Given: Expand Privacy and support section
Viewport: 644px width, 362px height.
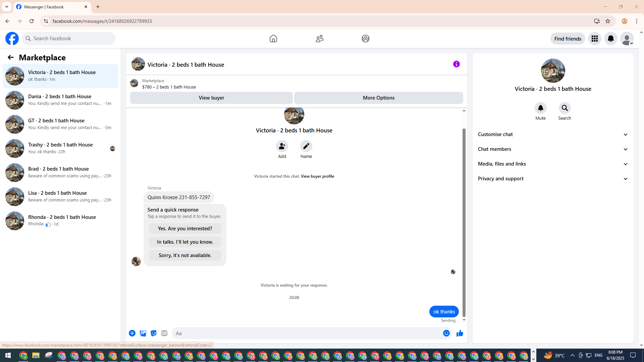Looking at the screenshot, I should pos(553,179).
